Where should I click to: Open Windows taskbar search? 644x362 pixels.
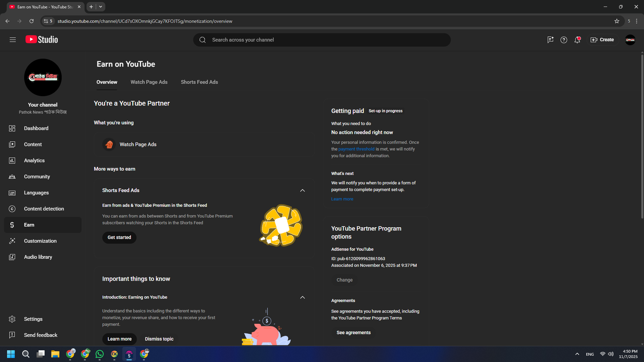click(26, 354)
